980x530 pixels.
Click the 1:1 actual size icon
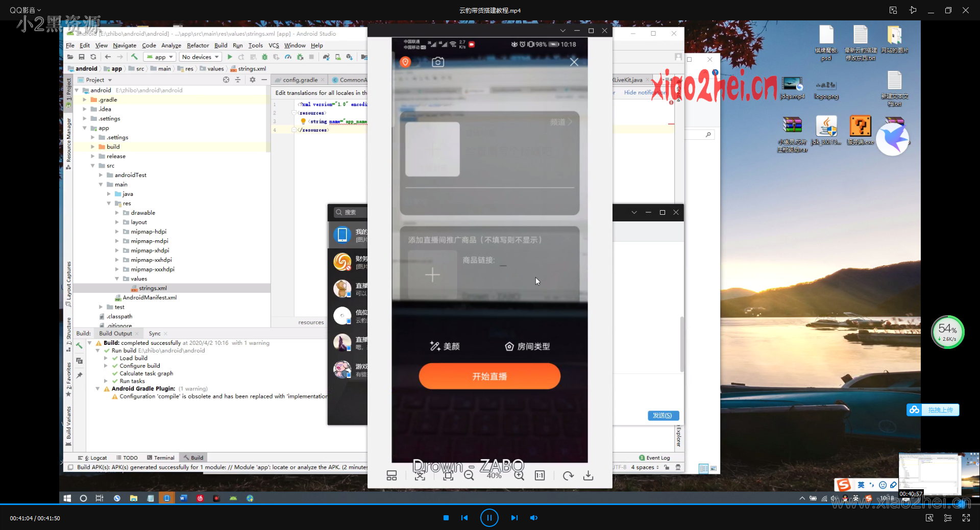tap(540, 476)
